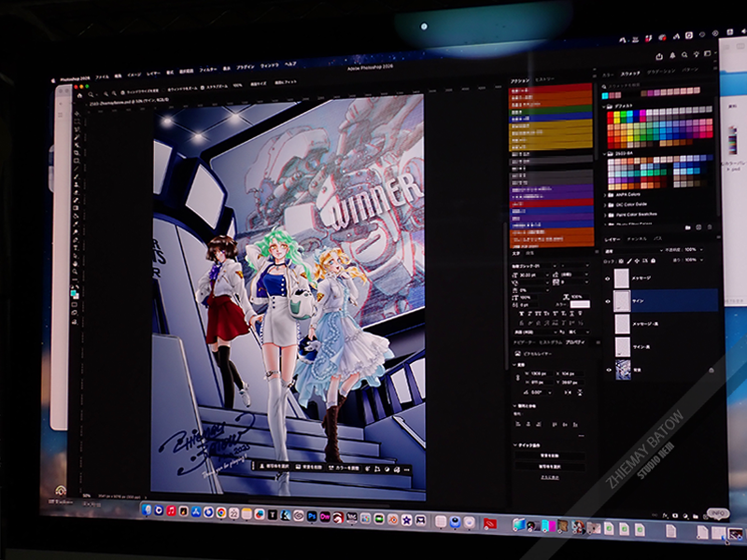Switch to the チャンネル tab
This screenshot has width=747, height=560.
[637, 239]
